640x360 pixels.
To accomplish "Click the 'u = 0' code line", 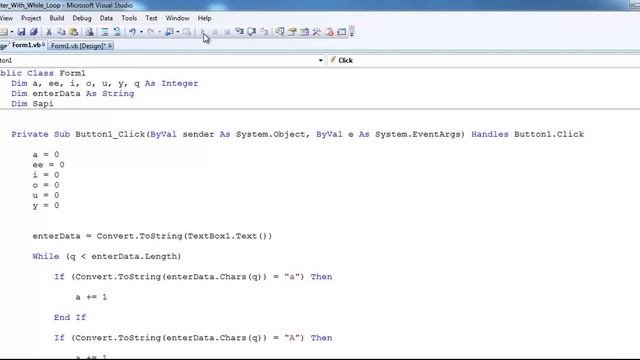I will click(46, 196).
